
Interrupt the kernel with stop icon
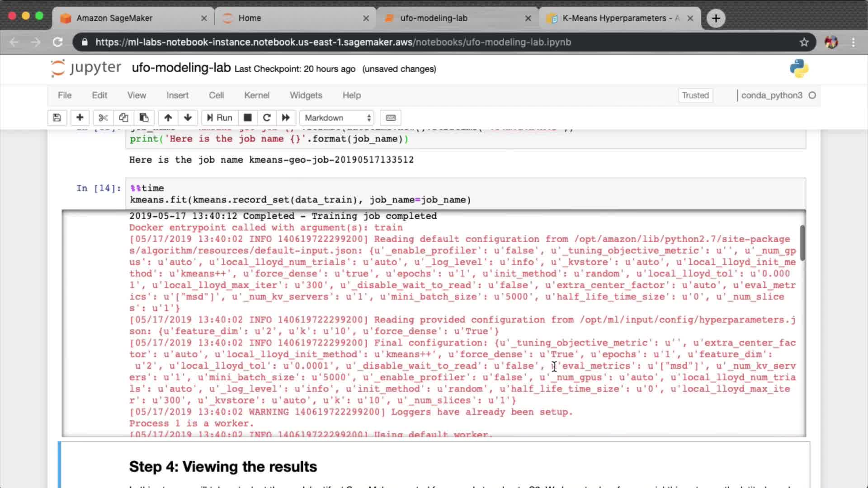(247, 118)
